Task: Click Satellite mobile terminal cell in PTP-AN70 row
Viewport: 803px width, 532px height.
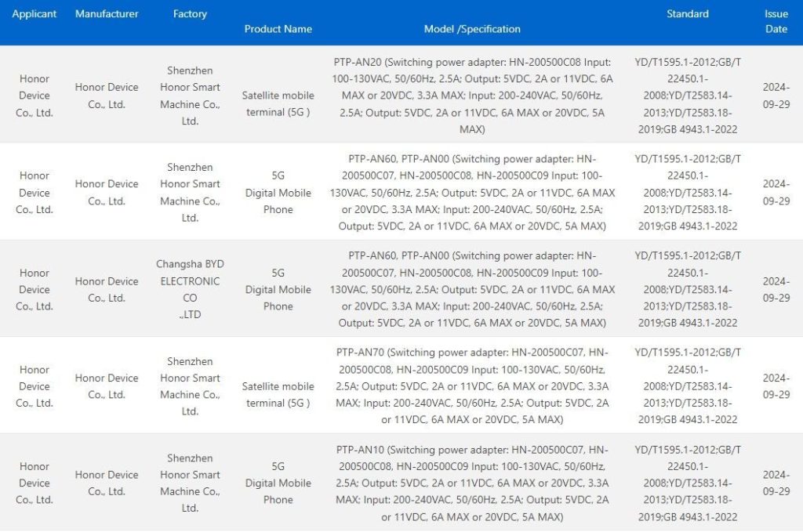Action: [x=278, y=394]
